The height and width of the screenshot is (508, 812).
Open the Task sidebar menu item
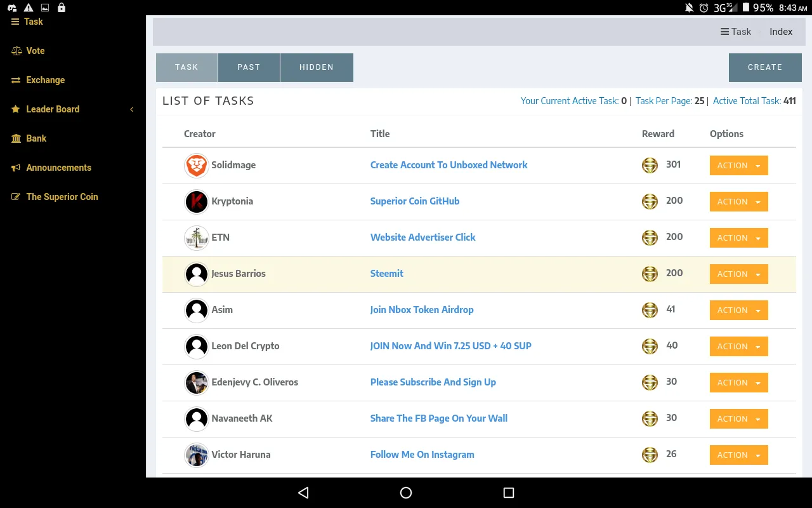(x=27, y=22)
